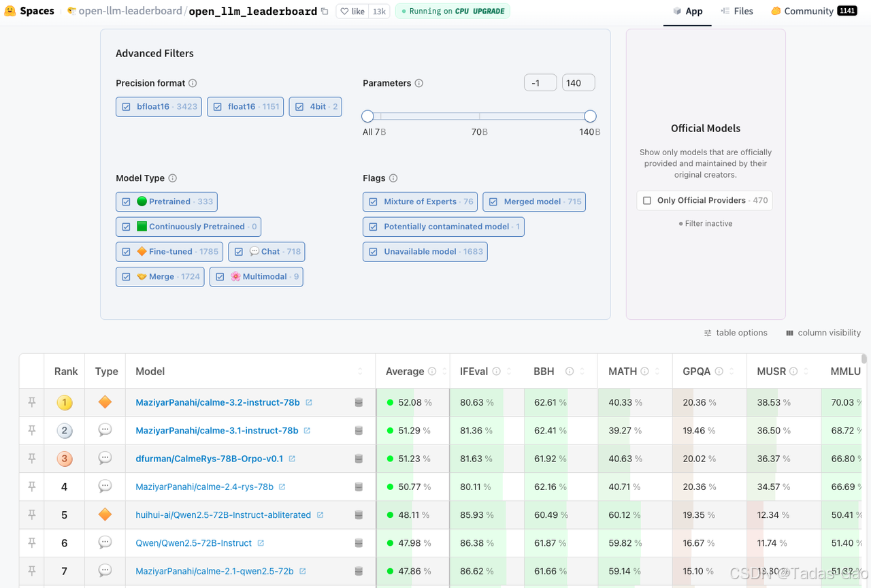Click the Average column info icon
This screenshot has width=871, height=588.
(x=431, y=372)
